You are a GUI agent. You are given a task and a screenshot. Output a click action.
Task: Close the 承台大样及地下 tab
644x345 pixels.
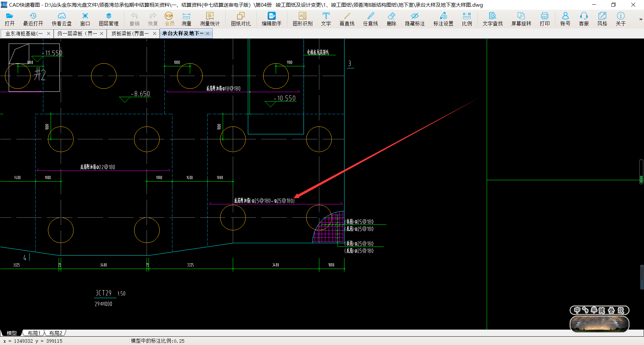click(x=208, y=33)
